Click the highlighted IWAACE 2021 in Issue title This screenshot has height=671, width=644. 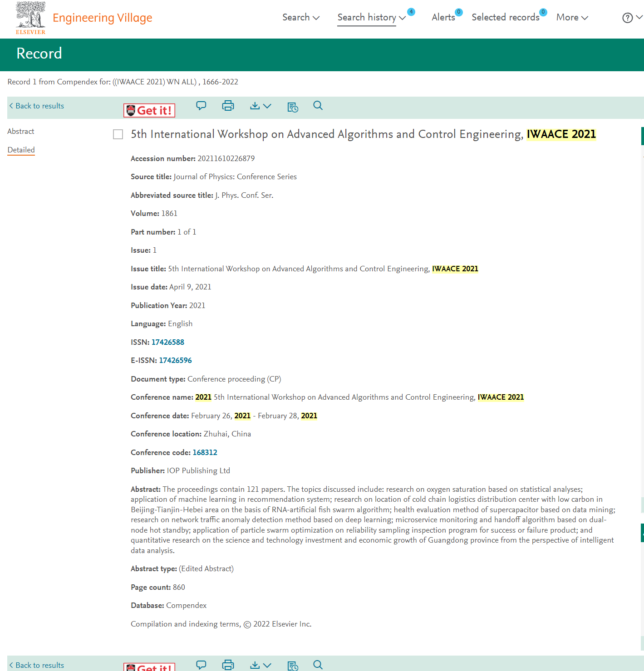[455, 269]
